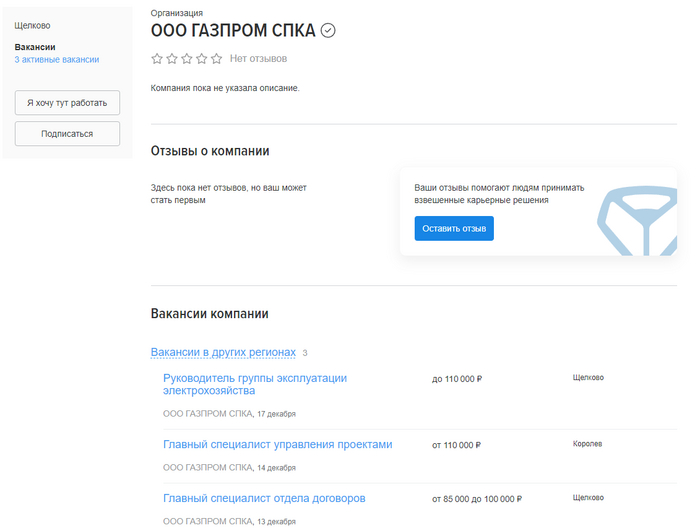
Task: Open 'Главный специалист отдела договоров' vacancy
Action: [264, 498]
